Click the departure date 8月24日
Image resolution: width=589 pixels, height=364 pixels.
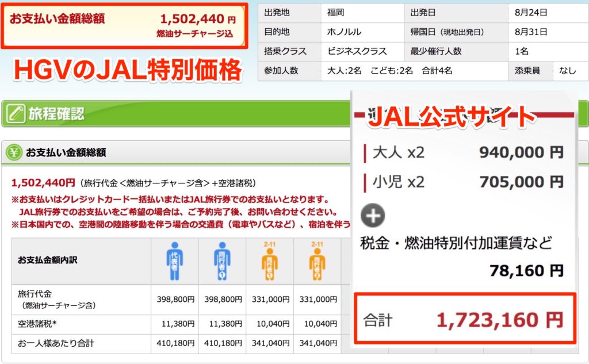[531, 13]
